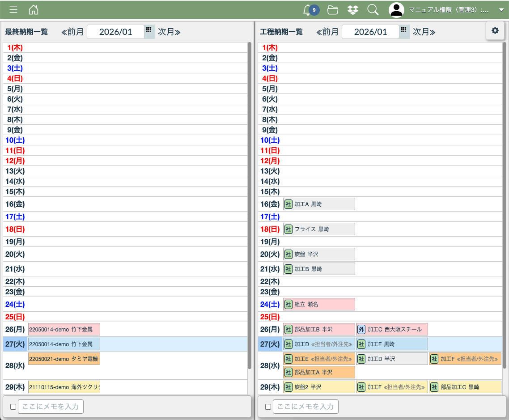Viewport: 509px width, 420px height.
Task: Open the hamburger menu
Action: 13,10
